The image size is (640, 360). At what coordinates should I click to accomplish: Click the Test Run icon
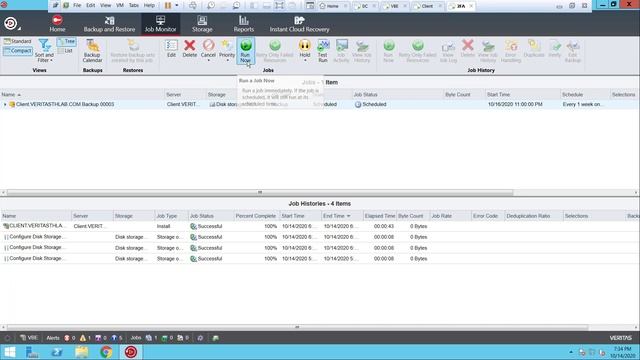pos(322,51)
